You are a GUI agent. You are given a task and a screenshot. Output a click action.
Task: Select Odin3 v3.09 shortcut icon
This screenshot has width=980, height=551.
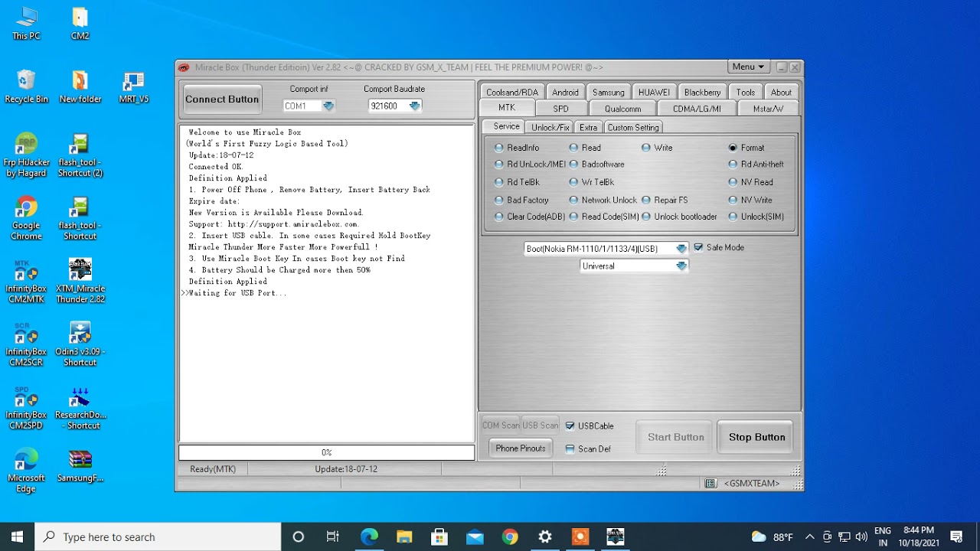coord(80,344)
